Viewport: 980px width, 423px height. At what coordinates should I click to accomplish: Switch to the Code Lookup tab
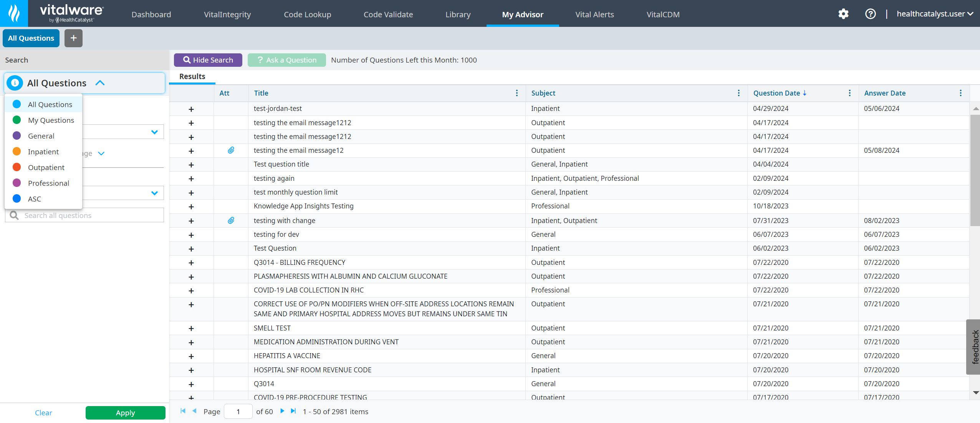307,15
